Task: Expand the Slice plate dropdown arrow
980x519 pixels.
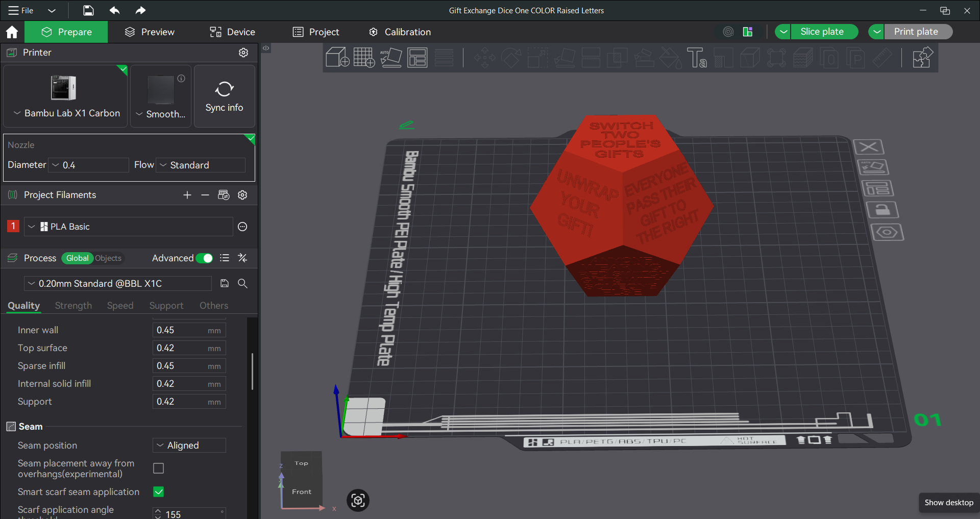Action: [x=783, y=32]
